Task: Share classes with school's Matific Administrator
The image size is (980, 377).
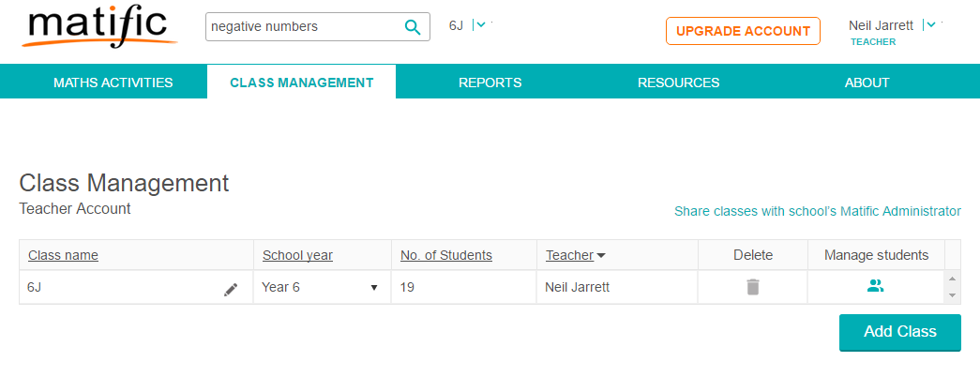Action: pos(817,211)
